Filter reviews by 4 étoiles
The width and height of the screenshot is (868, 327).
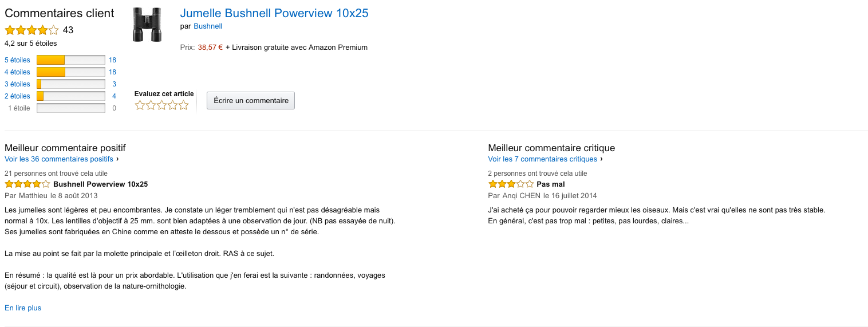(17, 72)
